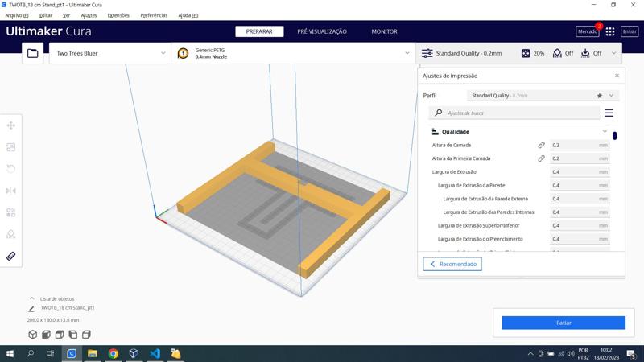The height and width of the screenshot is (362, 644).
Task: Open the Preferências menu
Action: pyautogui.click(x=154, y=15)
